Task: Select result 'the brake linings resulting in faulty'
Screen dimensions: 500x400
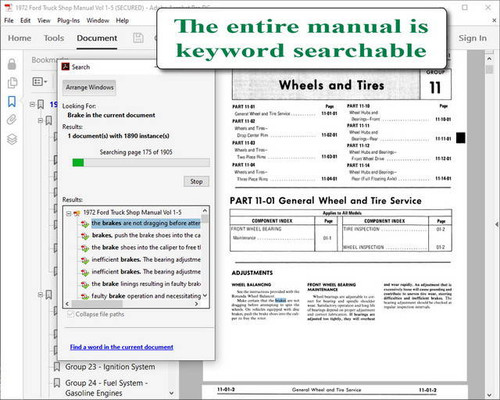Action: pos(146,284)
